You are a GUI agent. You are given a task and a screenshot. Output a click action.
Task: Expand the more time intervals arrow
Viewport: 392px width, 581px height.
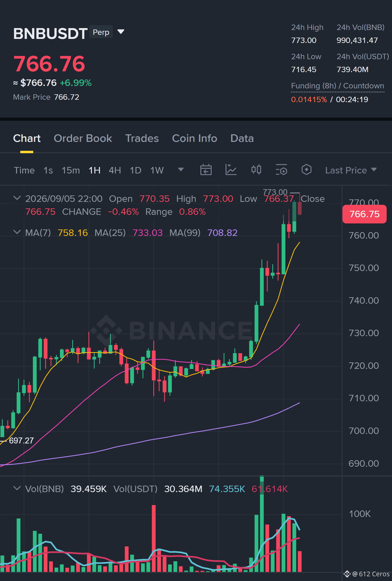pos(181,170)
